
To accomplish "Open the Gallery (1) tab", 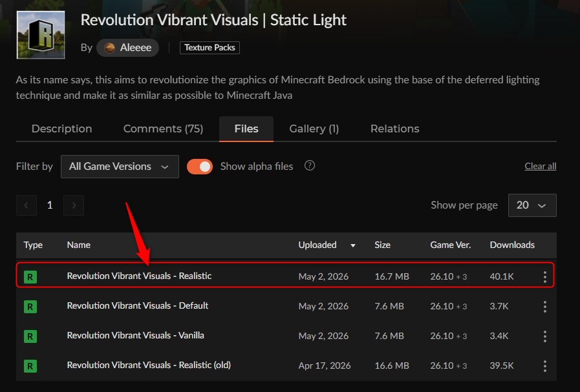I will click(x=314, y=129).
